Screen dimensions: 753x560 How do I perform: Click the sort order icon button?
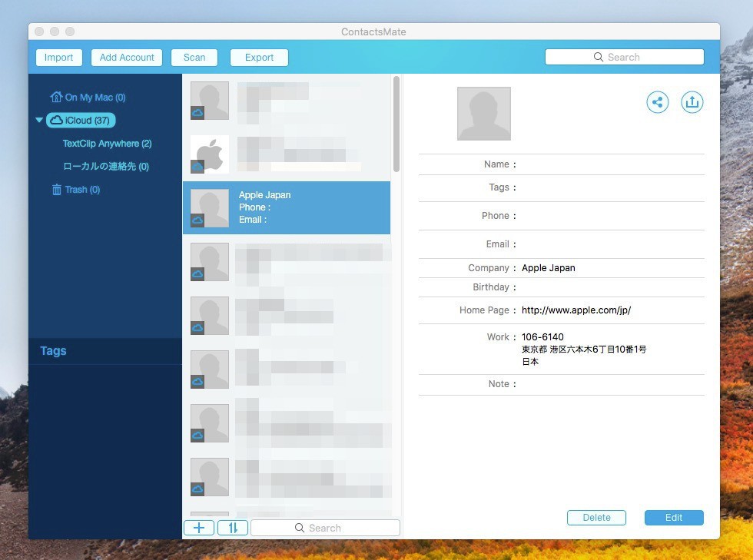click(x=233, y=527)
